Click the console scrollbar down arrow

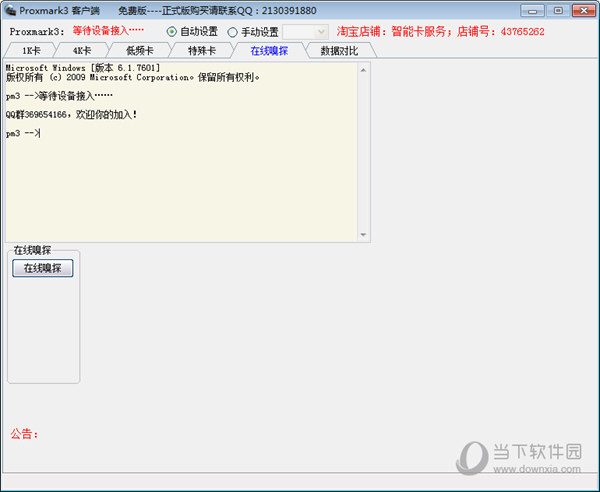click(x=363, y=235)
